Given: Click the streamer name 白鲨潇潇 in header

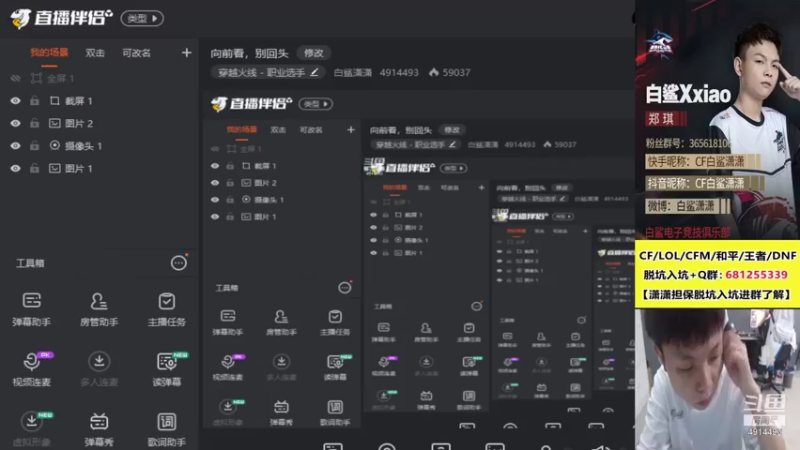Looking at the screenshot, I should (x=353, y=72).
